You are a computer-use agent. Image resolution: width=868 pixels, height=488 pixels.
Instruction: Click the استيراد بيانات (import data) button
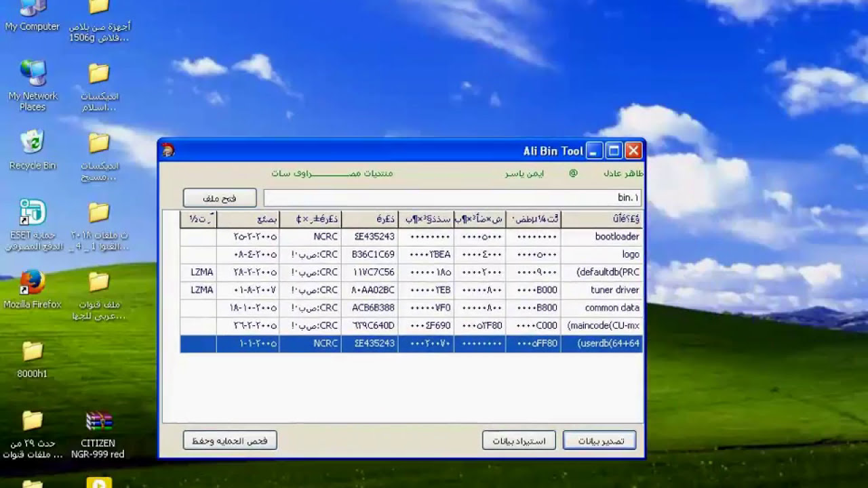pos(519,441)
